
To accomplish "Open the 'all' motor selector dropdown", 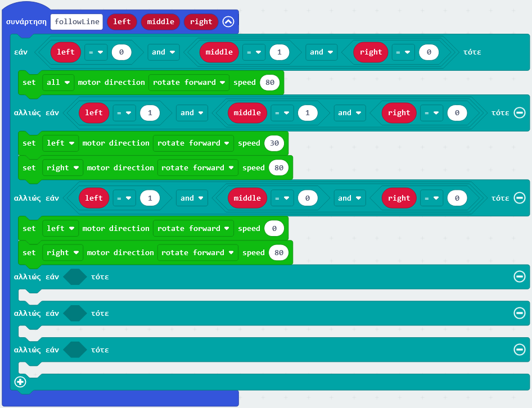I will [x=58, y=83].
